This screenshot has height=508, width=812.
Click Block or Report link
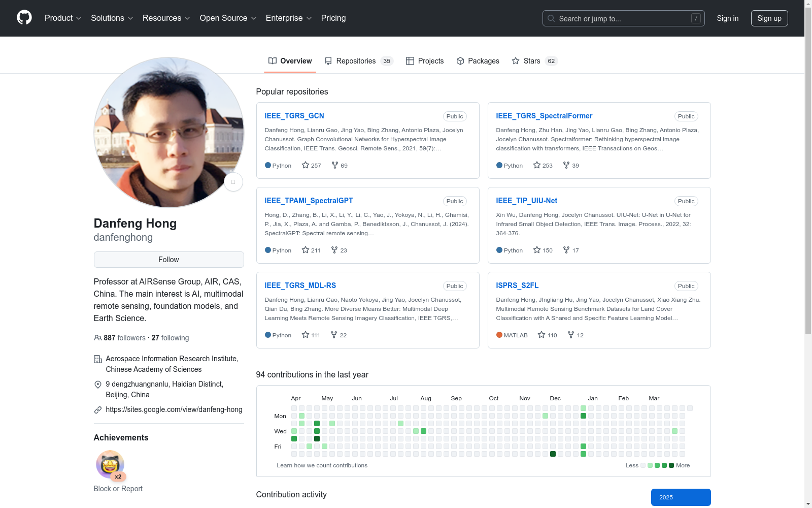pyautogui.click(x=118, y=489)
